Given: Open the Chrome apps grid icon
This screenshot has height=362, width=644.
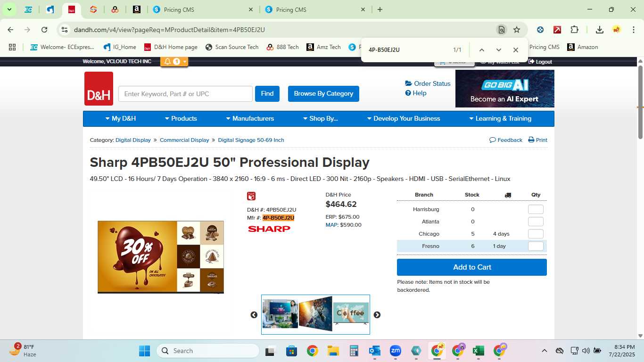Looking at the screenshot, I should (x=12, y=47).
